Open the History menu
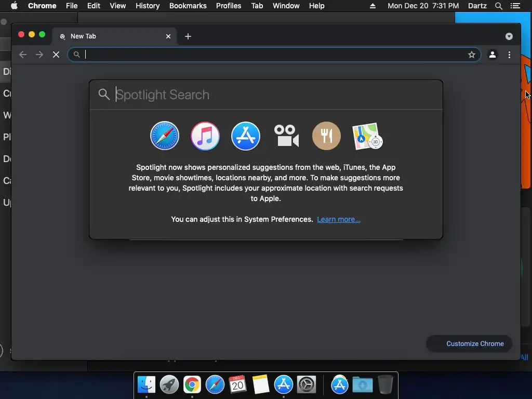Screen dimensions: 532x399 point(148,6)
